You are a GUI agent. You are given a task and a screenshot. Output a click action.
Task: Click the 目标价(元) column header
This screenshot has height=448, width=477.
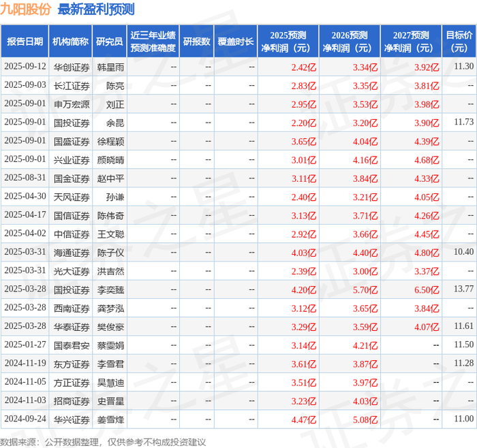pos(459,42)
